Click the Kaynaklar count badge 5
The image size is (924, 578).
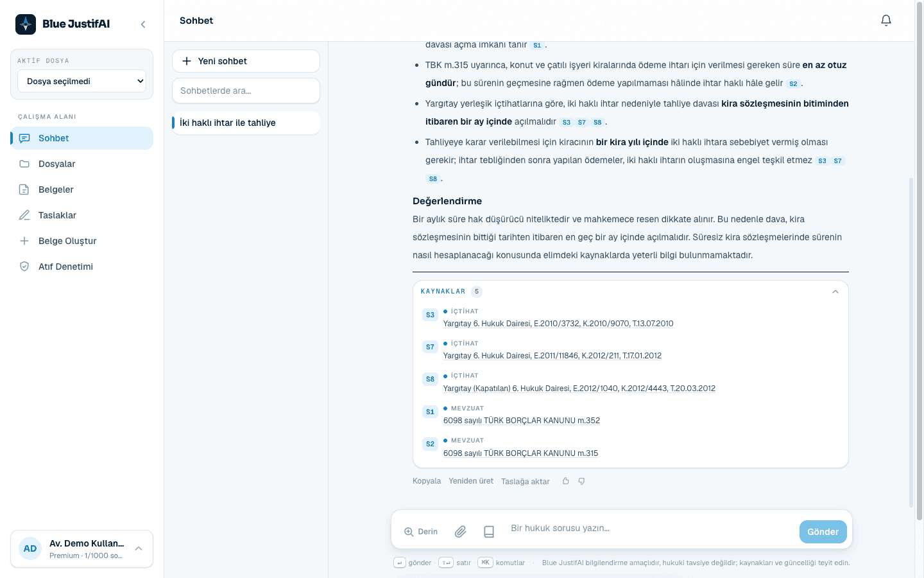click(x=477, y=292)
